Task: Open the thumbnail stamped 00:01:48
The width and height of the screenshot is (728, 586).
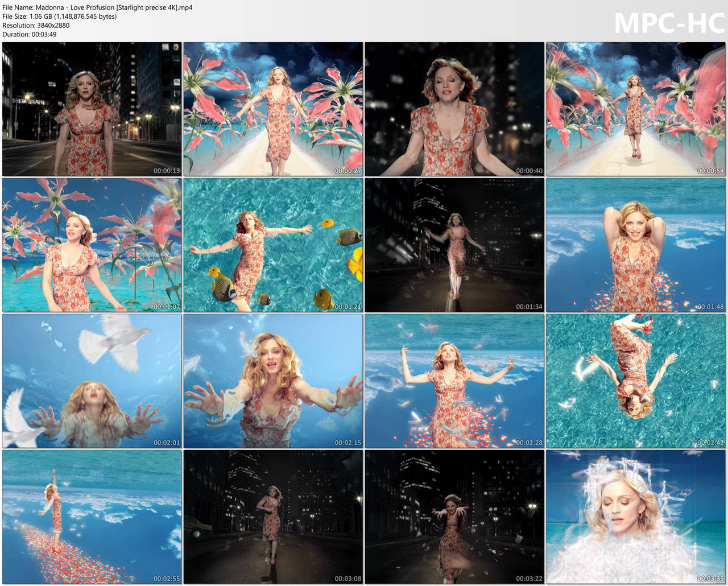Action: click(x=636, y=245)
